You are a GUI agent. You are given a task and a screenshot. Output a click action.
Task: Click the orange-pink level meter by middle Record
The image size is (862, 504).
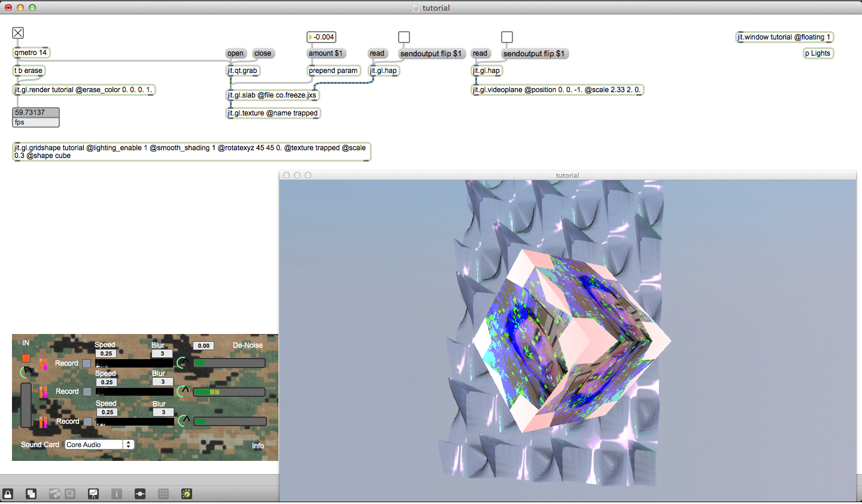pos(43,393)
